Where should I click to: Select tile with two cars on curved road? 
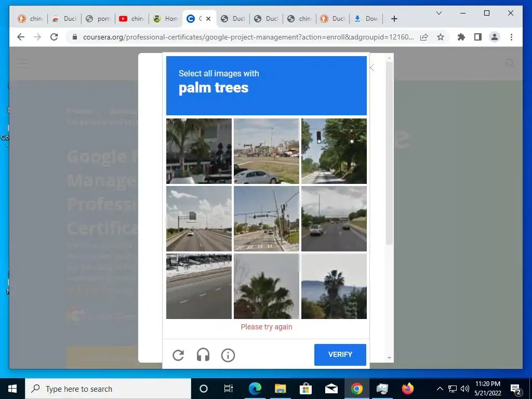tap(334, 219)
